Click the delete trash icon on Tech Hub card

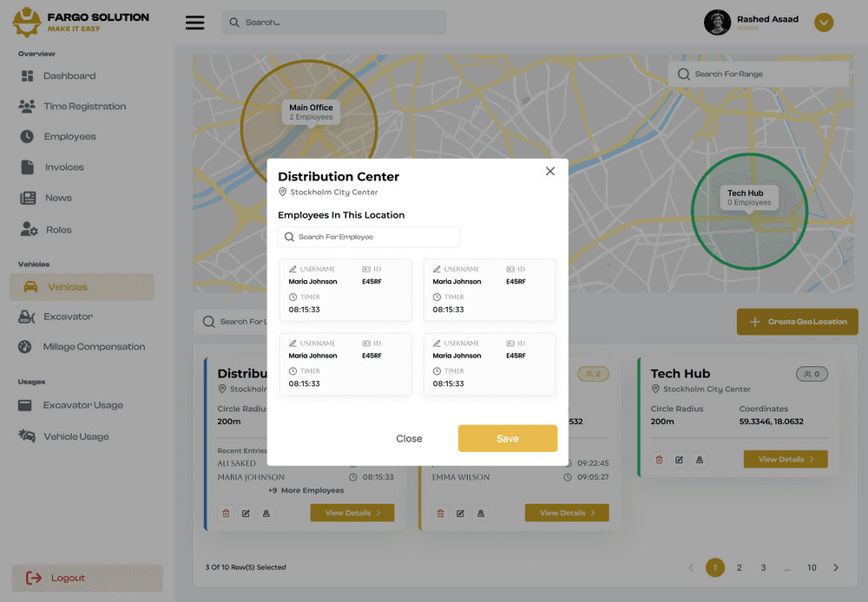click(659, 460)
